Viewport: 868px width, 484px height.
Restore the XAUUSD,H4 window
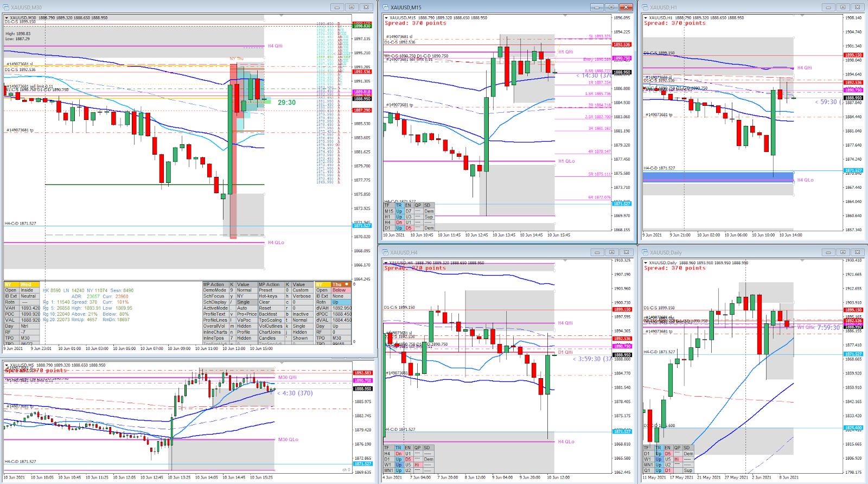click(x=611, y=252)
